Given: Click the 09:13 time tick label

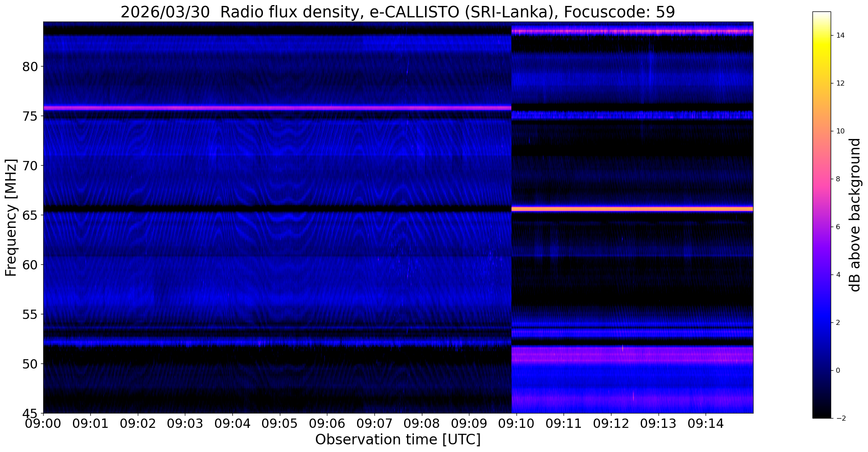Looking at the screenshot, I should 659,424.
